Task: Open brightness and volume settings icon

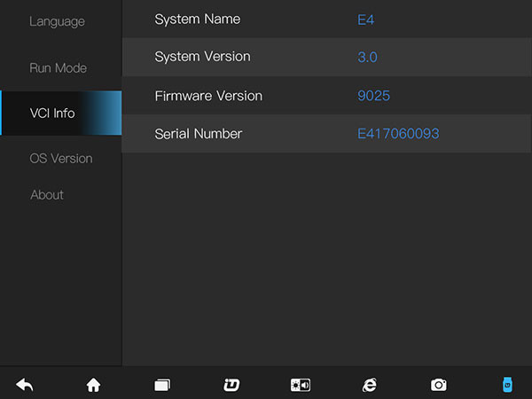Action: tap(301, 385)
